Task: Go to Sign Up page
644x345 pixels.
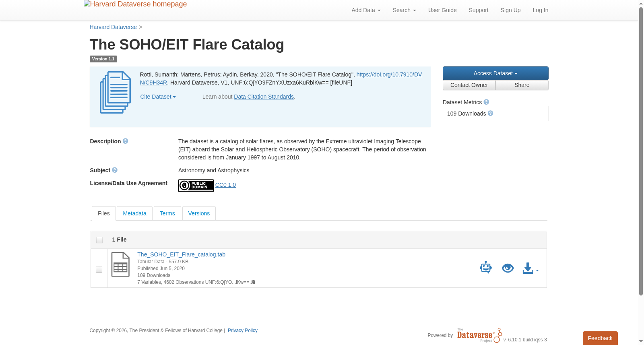Action: pyautogui.click(x=510, y=10)
